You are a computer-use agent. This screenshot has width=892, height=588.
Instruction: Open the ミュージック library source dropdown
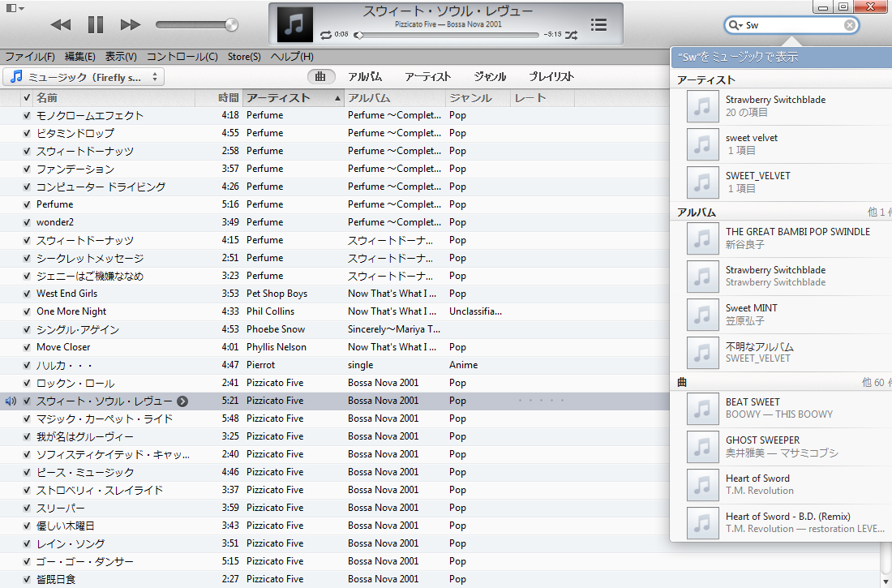click(x=84, y=77)
